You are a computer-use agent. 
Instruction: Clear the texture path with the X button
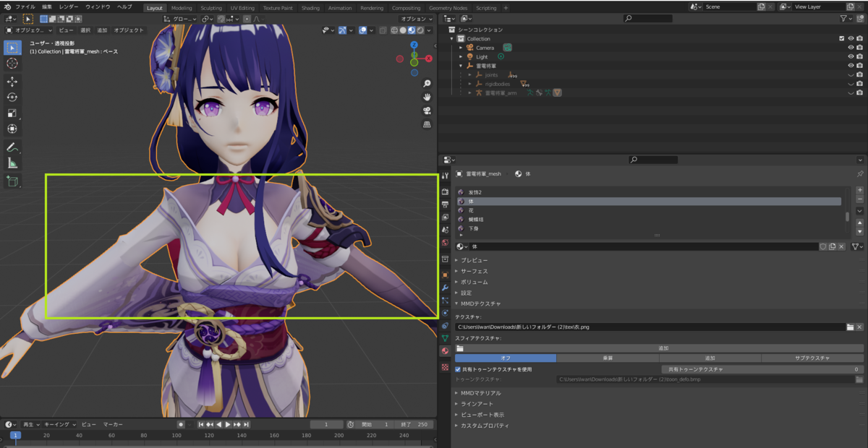coord(859,327)
